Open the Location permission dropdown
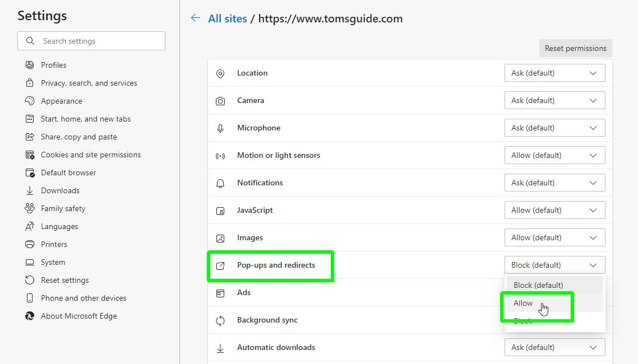638x364 pixels. pos(554,73)
